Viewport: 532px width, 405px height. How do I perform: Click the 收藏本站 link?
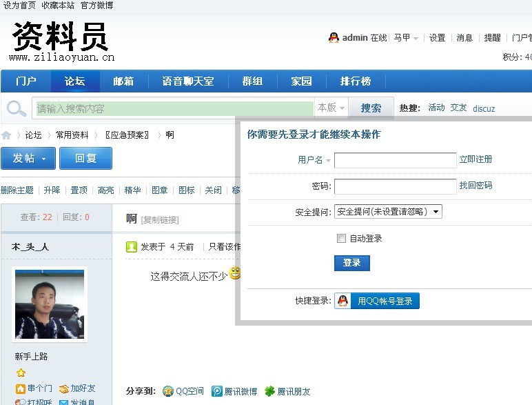point(58,6)
